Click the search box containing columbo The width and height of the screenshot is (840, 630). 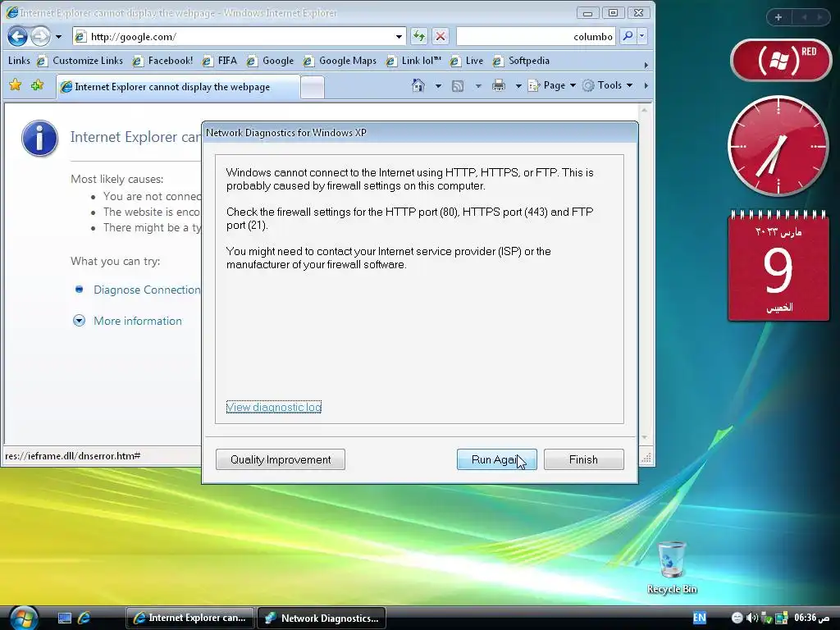coord(536,36)
